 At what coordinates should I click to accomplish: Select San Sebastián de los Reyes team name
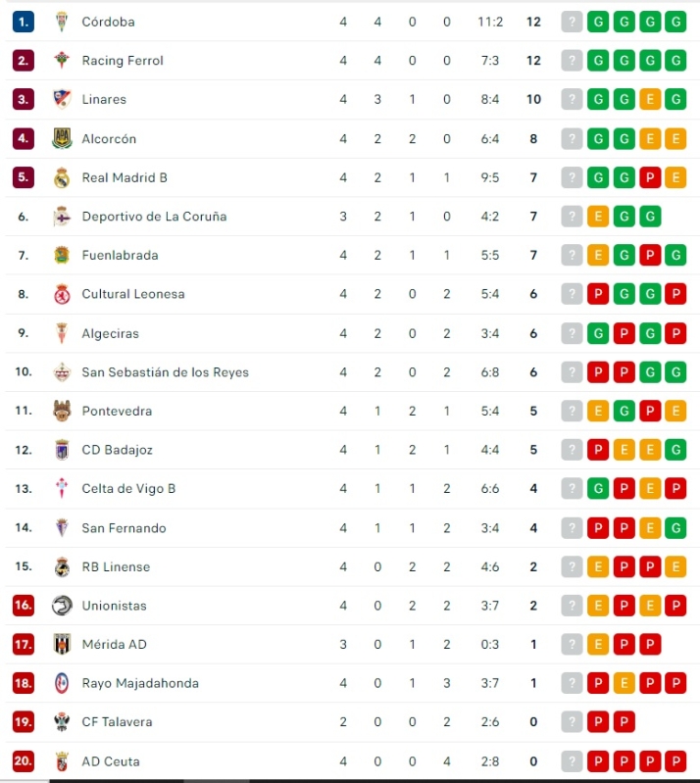pos(165,372)
